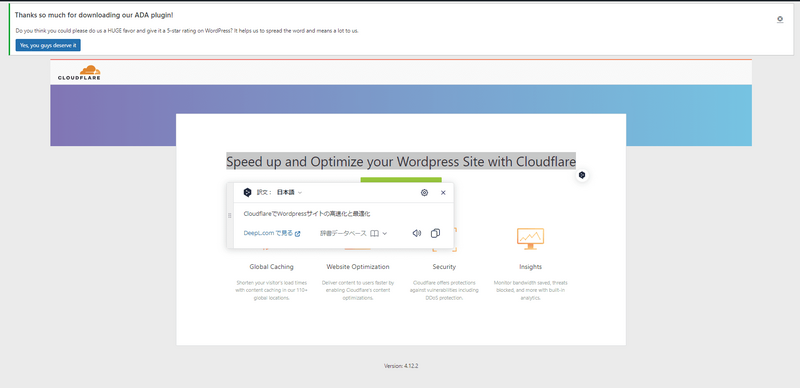Click 'Monitor bandwidth saved' description
The width and height of the screenshot is (800, 388).
531,290
